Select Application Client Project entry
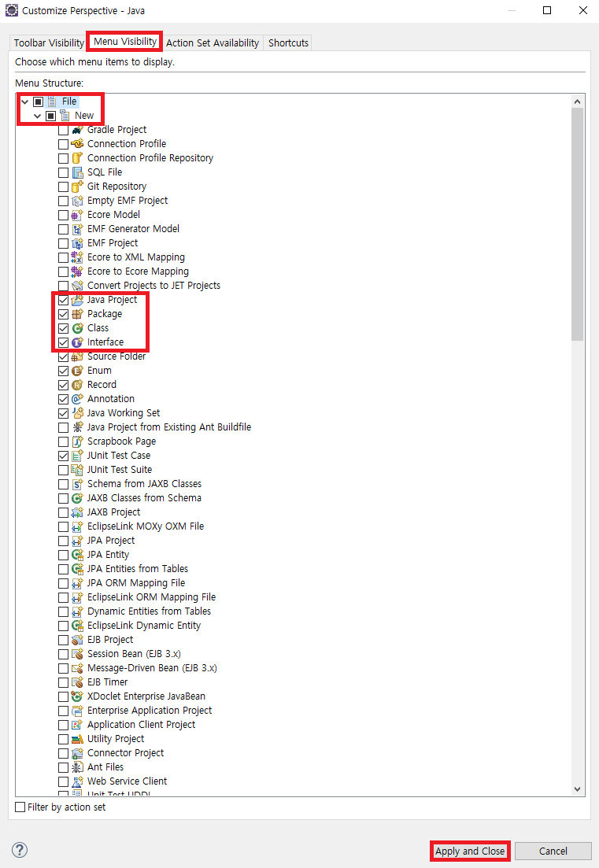Image resolution: width=599 pixels, height=868 pixels. click(141, 725)
